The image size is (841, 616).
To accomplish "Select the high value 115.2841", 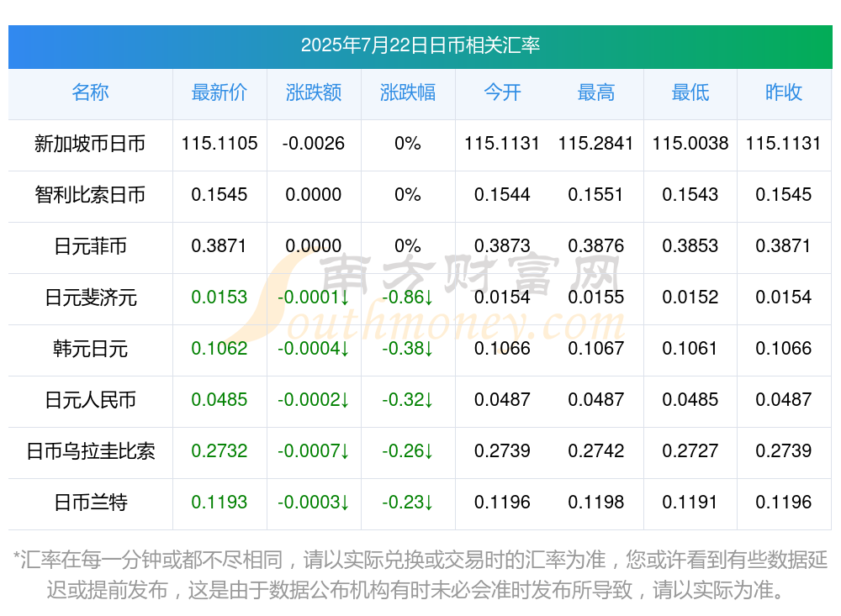I will (x=596, y=143).
